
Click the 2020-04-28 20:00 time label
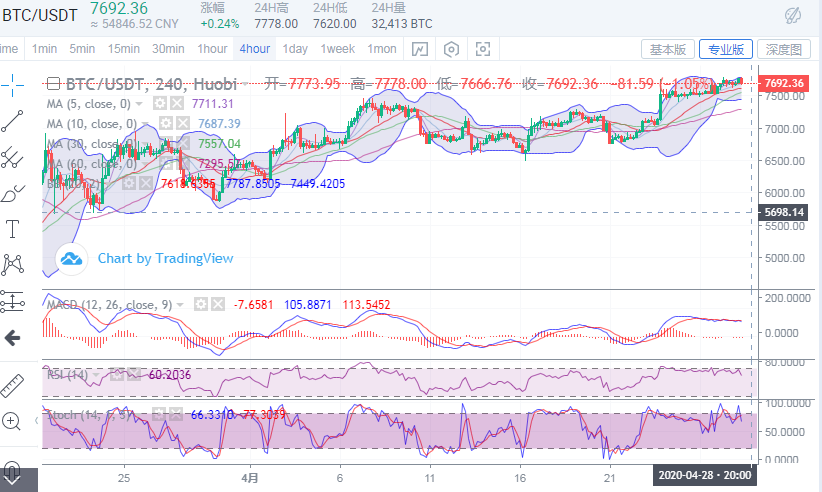tap(705, 475)
